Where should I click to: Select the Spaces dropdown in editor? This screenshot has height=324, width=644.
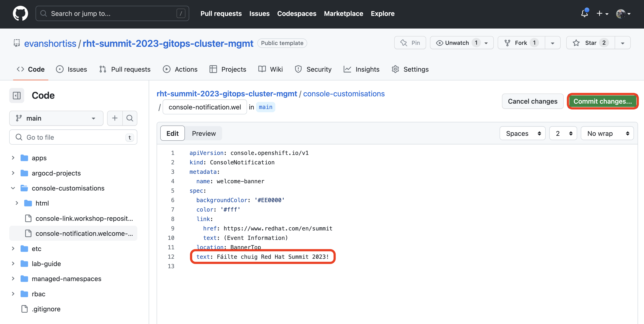[x=521, y=133]
